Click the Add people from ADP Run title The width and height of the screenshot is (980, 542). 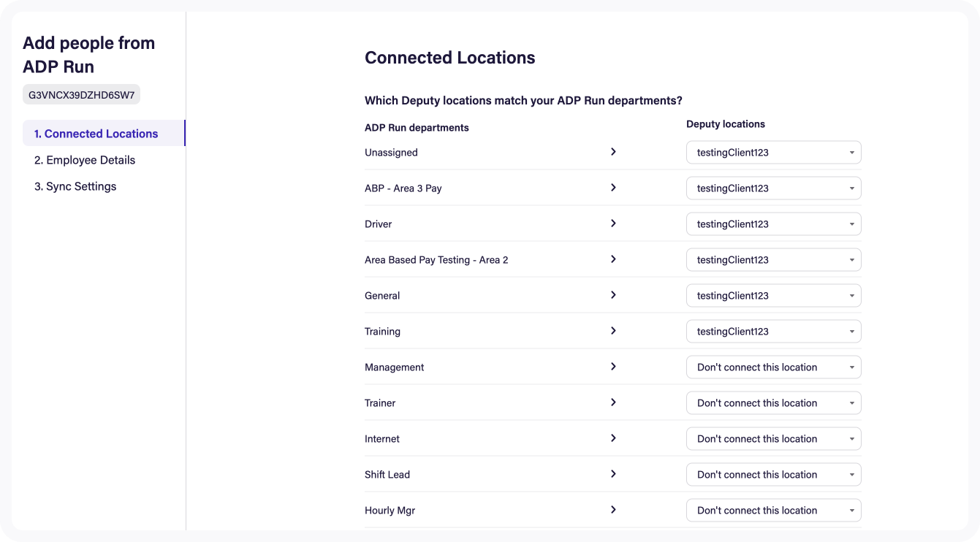[x=88, y=55]
